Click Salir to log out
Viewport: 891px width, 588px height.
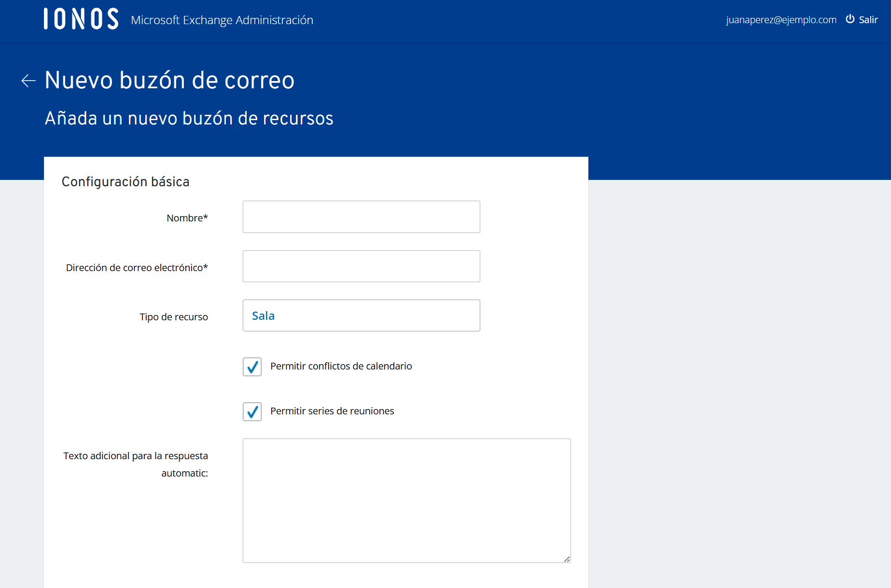pos(868,19)
